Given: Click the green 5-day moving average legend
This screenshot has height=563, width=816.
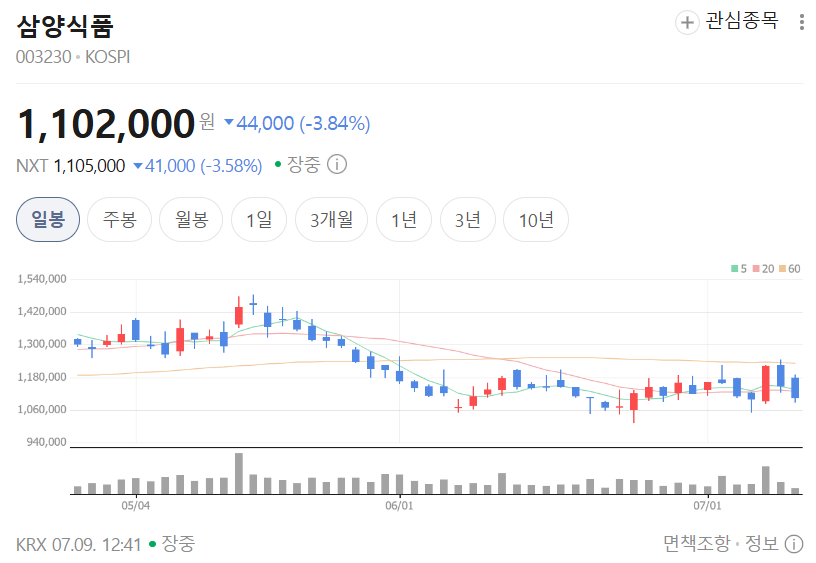Looking at the screenshot, I should tap(739, 268).
